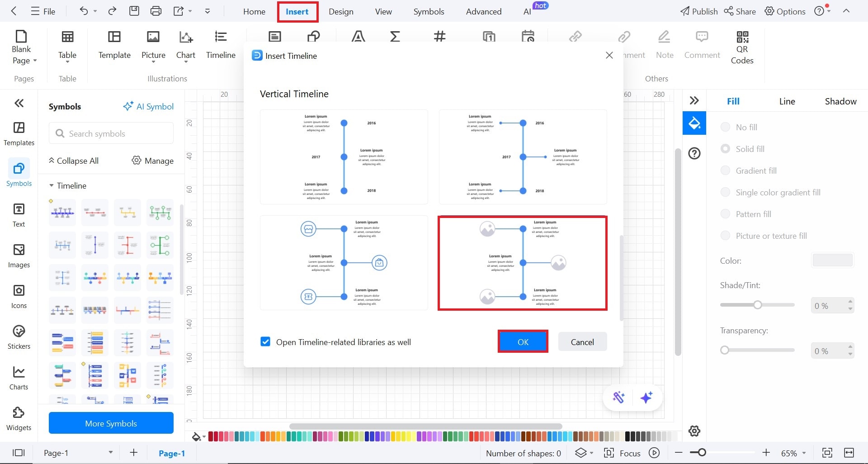The height and width of the screenshot is (464, 868).
Task: Click the fit-to-page icon in the status bar
Action: (x=827, y=453)
